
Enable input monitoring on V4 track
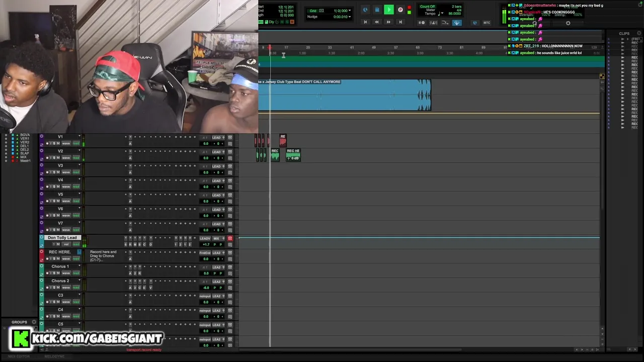click(x=51, y=187)
